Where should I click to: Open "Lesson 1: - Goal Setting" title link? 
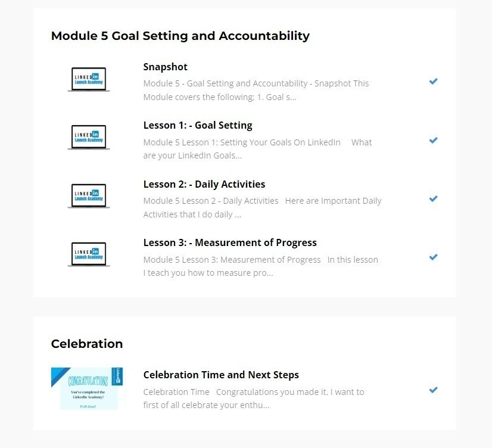(x=198, y=125)
